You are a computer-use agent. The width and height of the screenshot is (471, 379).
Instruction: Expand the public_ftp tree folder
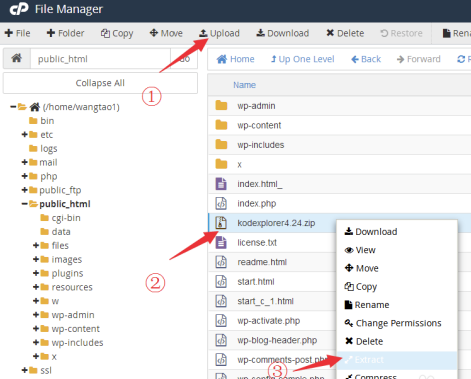[24, 190]
